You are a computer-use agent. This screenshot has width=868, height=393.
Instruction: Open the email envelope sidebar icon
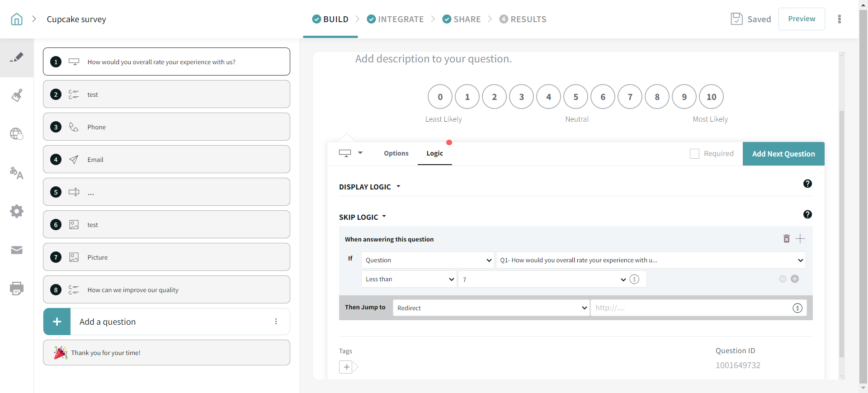17,250
